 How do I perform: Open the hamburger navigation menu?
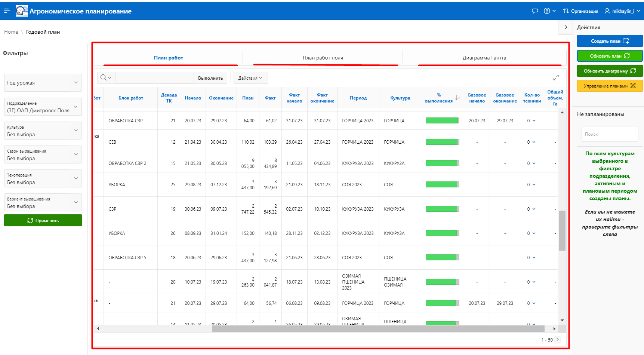coord(7,11)
